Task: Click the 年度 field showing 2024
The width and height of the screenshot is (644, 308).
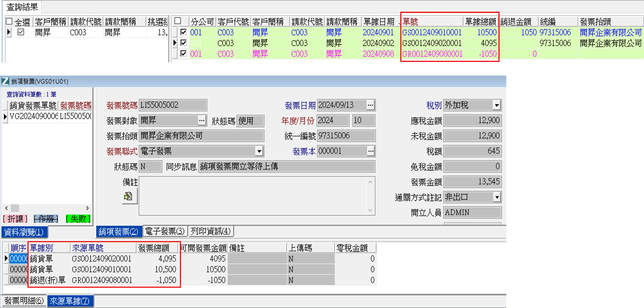Action: click(333, 121)
